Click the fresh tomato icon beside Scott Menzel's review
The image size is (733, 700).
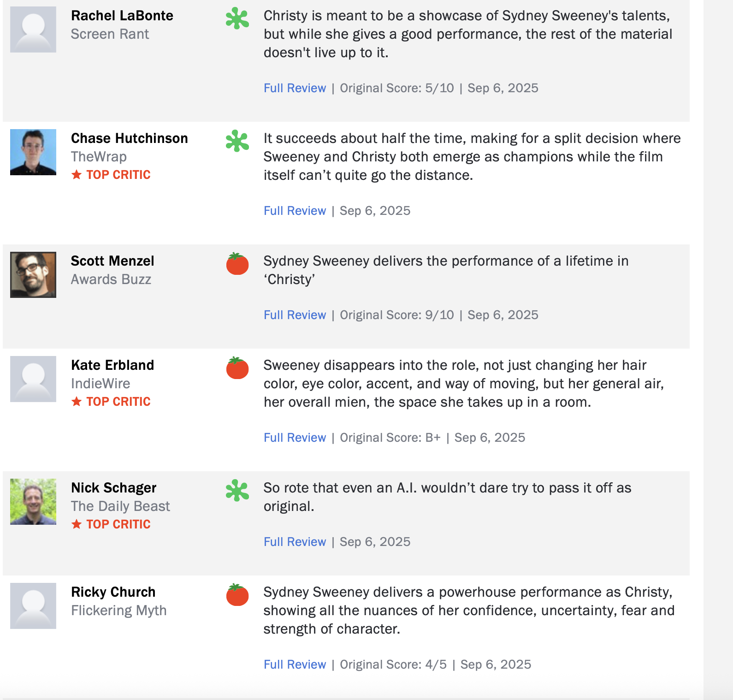(237, 264)
